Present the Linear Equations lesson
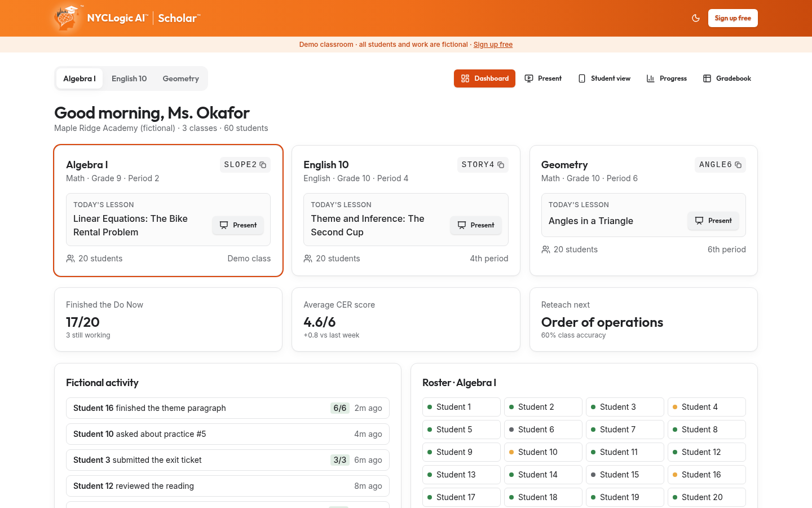812x508 pixels. [238, 225]
